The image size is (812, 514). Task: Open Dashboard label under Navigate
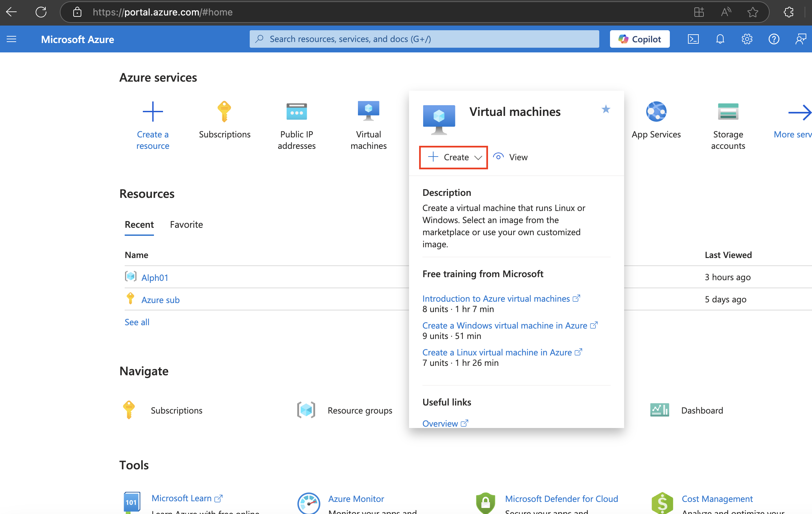click(702, 410)
